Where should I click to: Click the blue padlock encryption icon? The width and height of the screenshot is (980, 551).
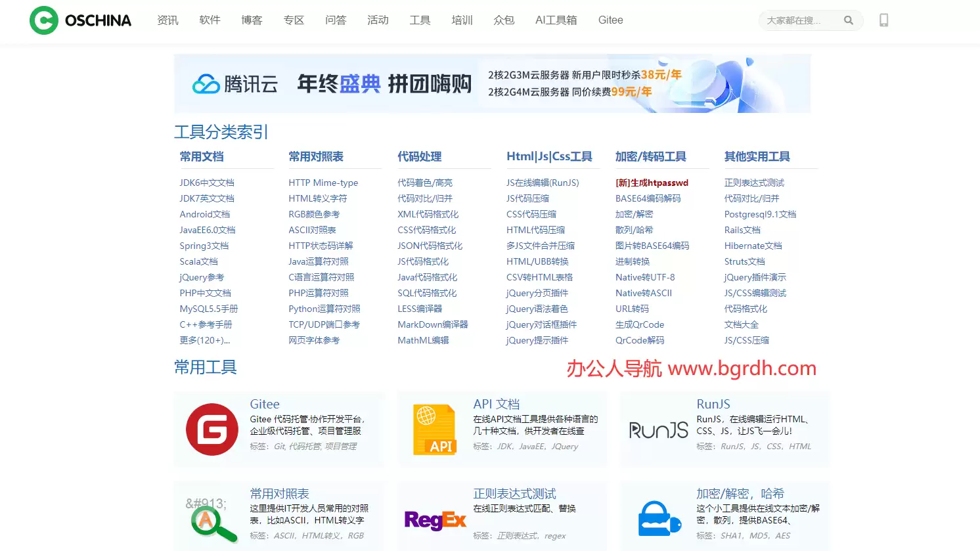(x=657, y=519)
